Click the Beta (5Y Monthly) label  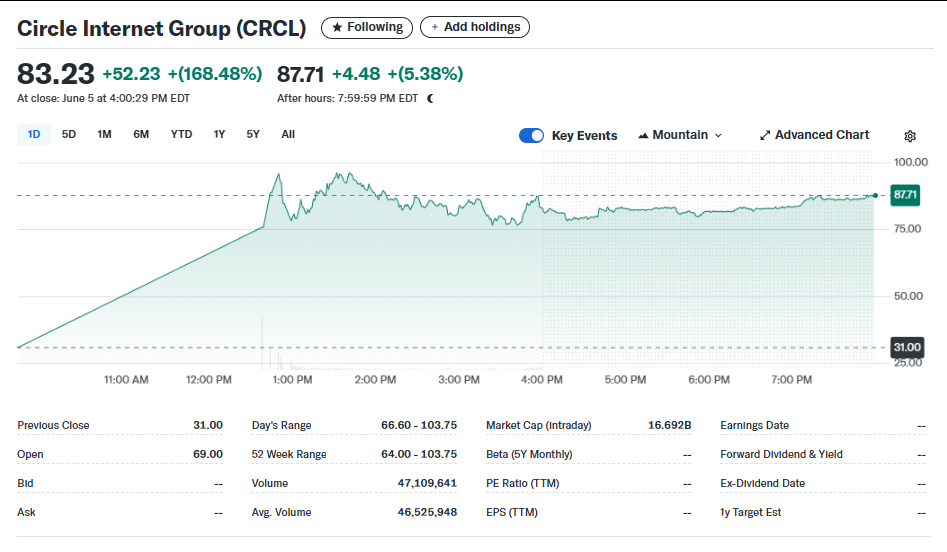[x=529, y=454]
